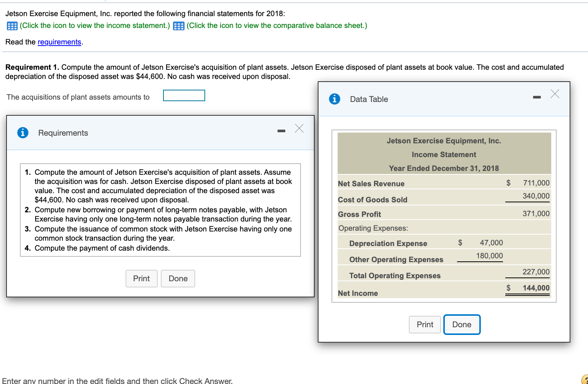
Task: Click the 'Cost of Goods Sold' row label
Action: coord(372,200)
